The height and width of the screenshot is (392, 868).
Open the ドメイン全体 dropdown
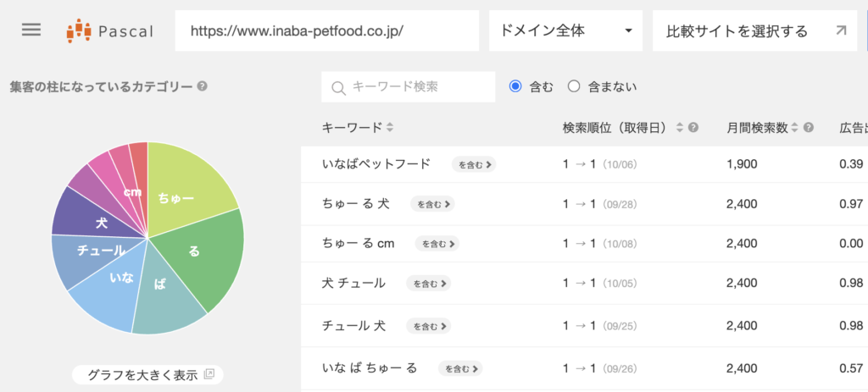565,30
